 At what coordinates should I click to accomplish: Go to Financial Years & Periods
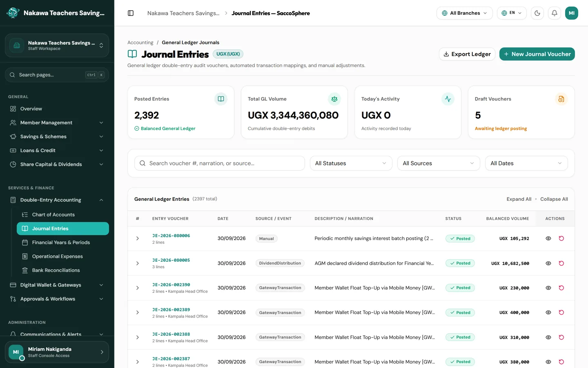click(x=63, y=242)
